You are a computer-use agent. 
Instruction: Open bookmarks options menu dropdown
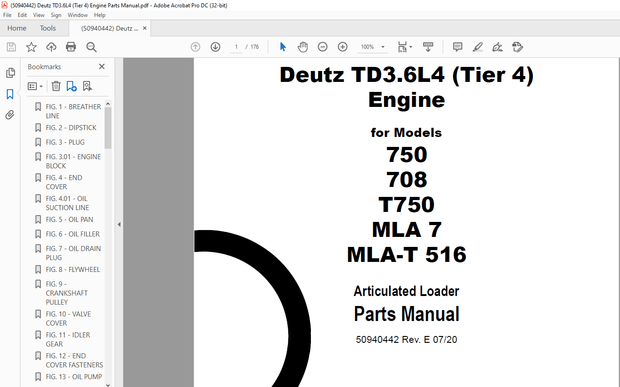pos(35,86)
